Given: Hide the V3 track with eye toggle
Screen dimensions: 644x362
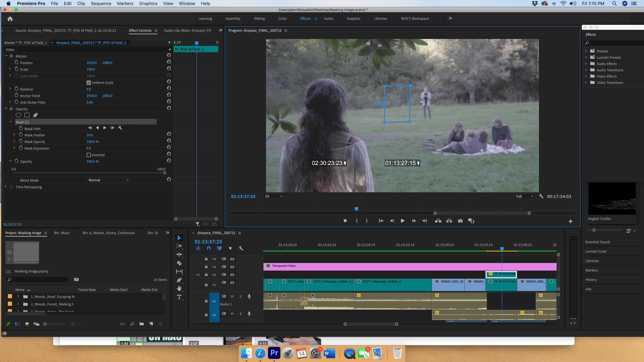Looking at the screenshot, I should coord(232,267).
